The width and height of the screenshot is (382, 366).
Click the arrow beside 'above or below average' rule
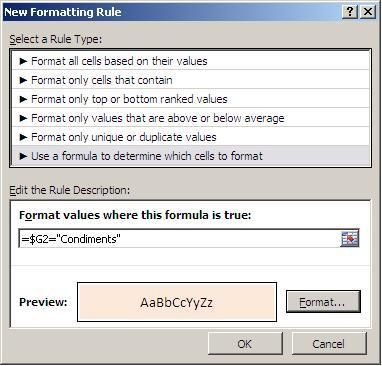(23, 118)
